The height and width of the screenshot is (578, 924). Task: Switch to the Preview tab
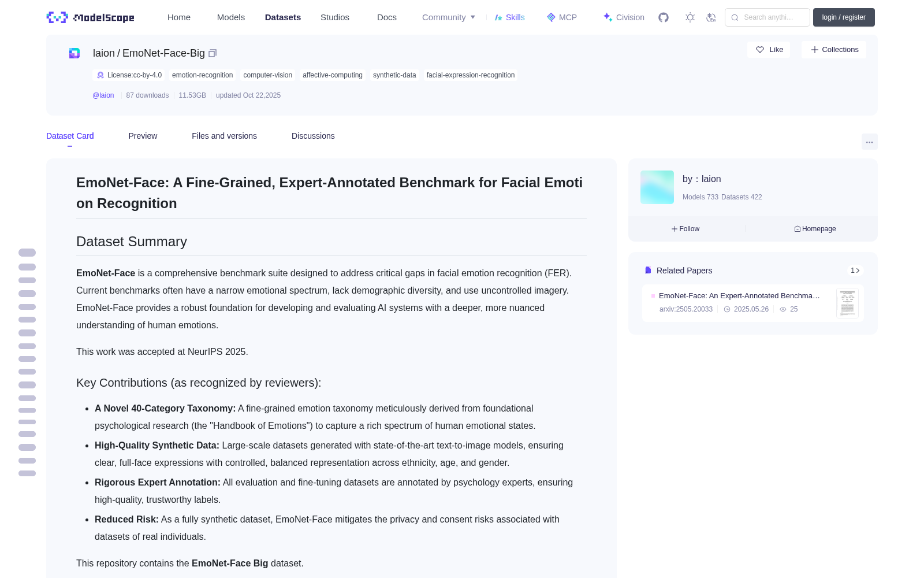tap(143, 136)
